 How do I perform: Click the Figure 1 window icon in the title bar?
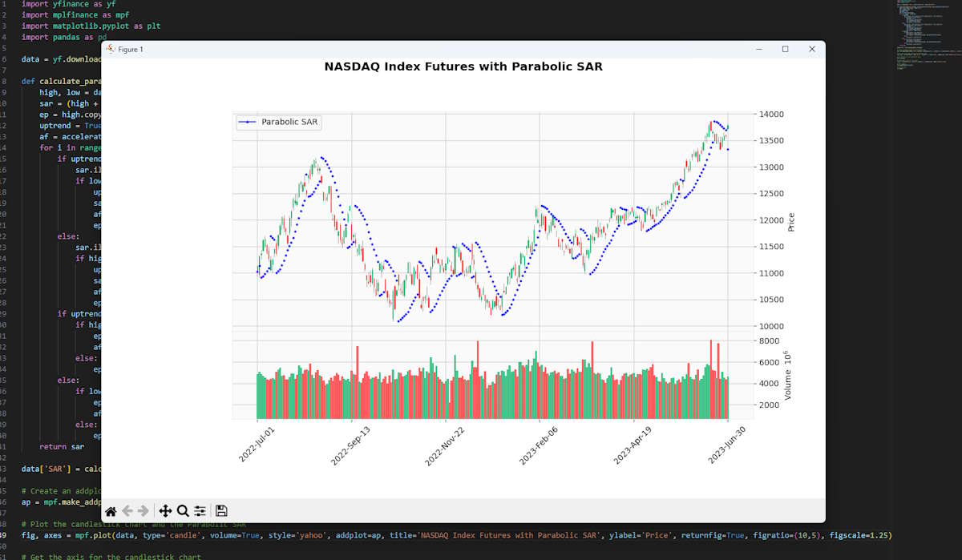[111, 50]
